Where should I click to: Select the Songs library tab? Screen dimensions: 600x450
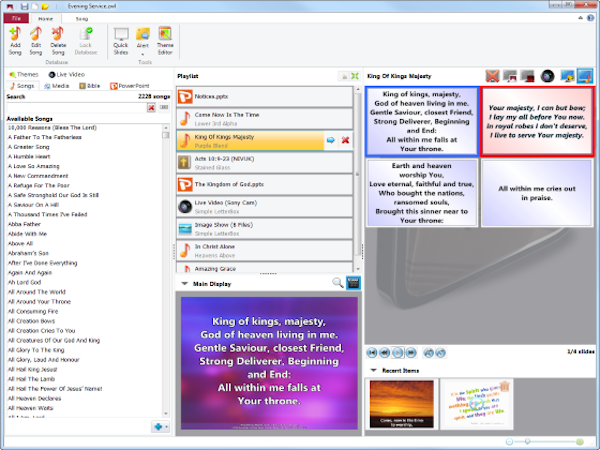pos(22,86)
